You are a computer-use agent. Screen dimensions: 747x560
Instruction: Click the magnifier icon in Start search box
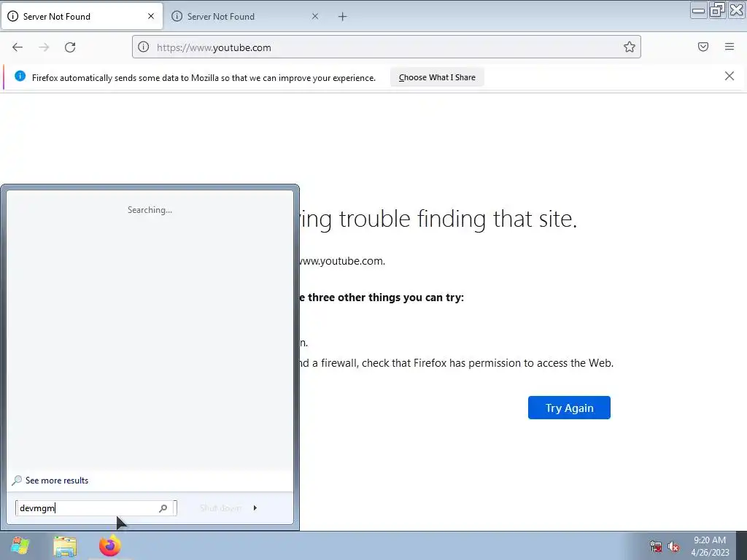pyautogui.click(x=163, y=508)
